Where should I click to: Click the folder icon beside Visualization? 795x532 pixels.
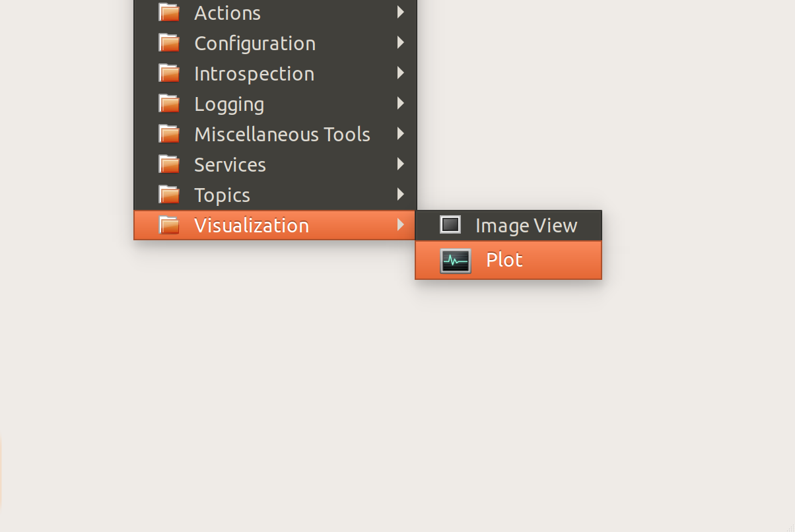click(168, 224)
